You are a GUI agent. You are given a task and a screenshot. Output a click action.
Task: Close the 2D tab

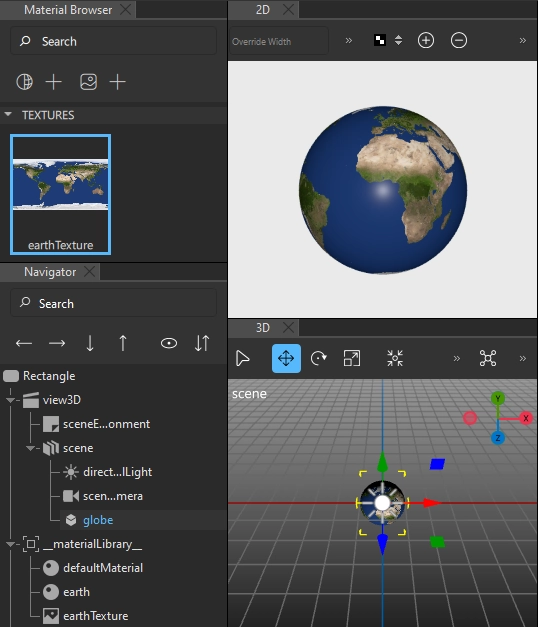288,10
